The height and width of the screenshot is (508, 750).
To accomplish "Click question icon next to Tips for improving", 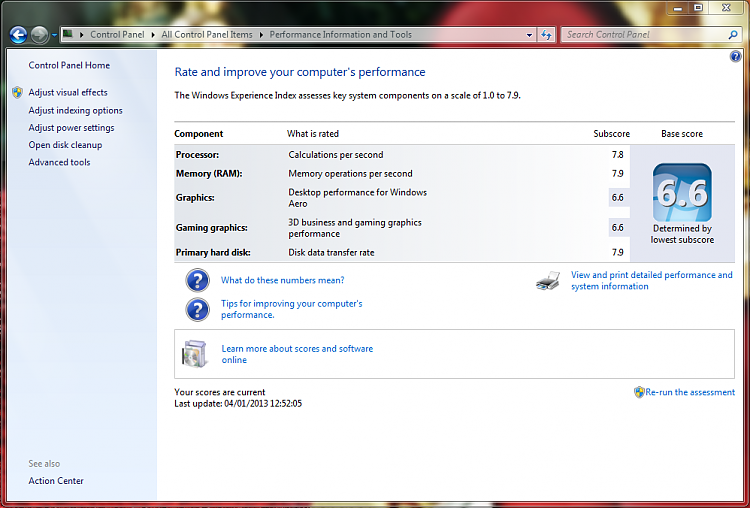I will click(198, 309).
